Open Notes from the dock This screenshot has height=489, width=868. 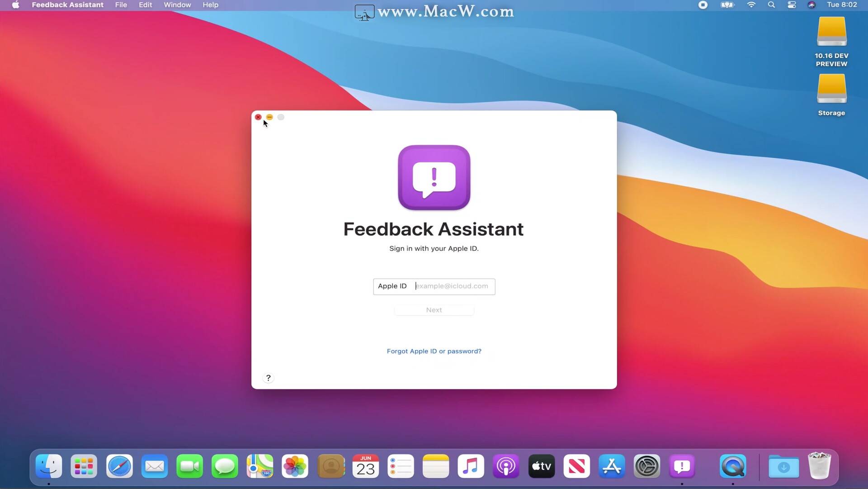tap(436, 466)
